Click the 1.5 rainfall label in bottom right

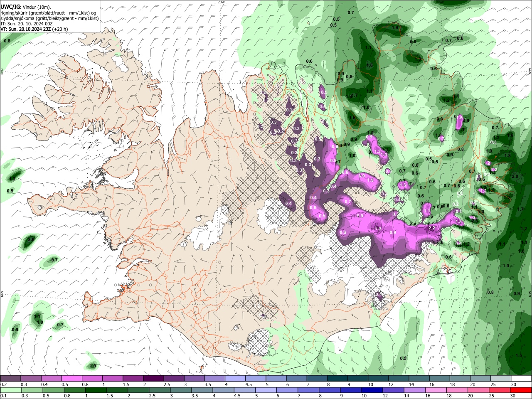519,356
